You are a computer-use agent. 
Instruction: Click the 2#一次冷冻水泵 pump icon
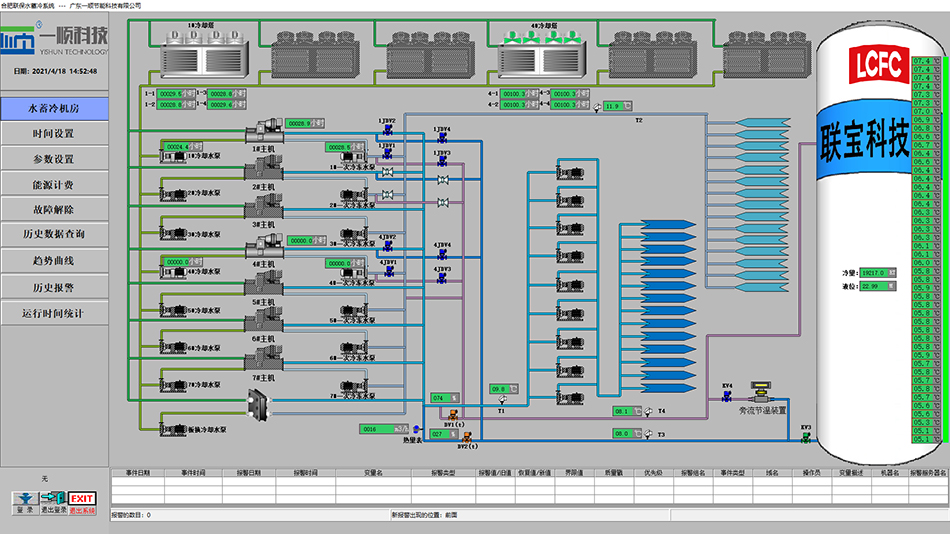click(x=354, y=195)
